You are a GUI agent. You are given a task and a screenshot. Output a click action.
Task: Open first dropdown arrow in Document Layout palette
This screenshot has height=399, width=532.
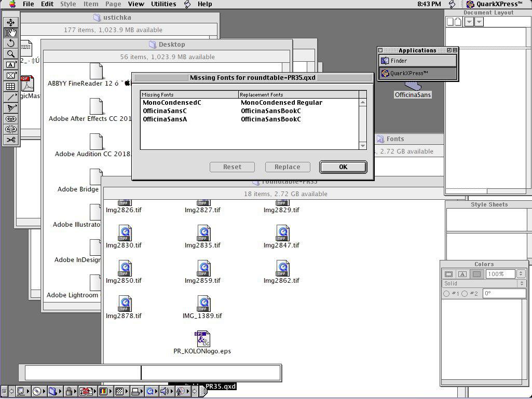469,22
